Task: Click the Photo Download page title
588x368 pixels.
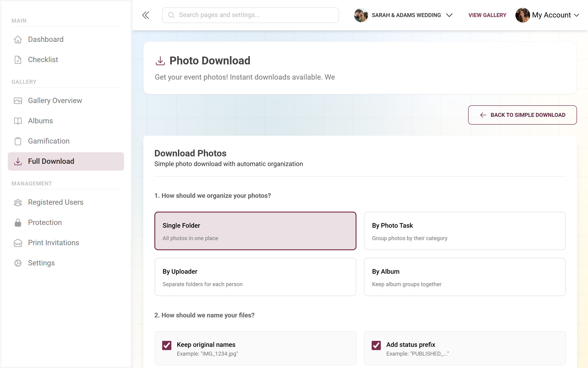Action: 210,60
